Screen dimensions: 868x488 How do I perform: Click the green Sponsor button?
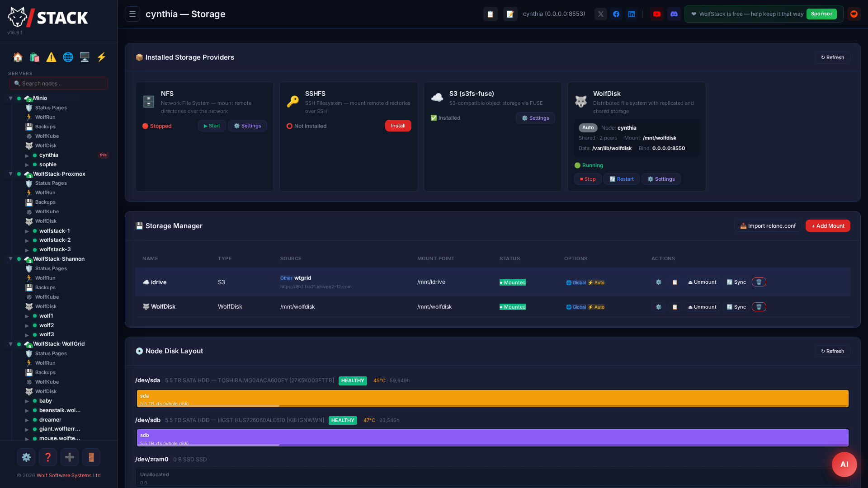[x=821, y=14]
